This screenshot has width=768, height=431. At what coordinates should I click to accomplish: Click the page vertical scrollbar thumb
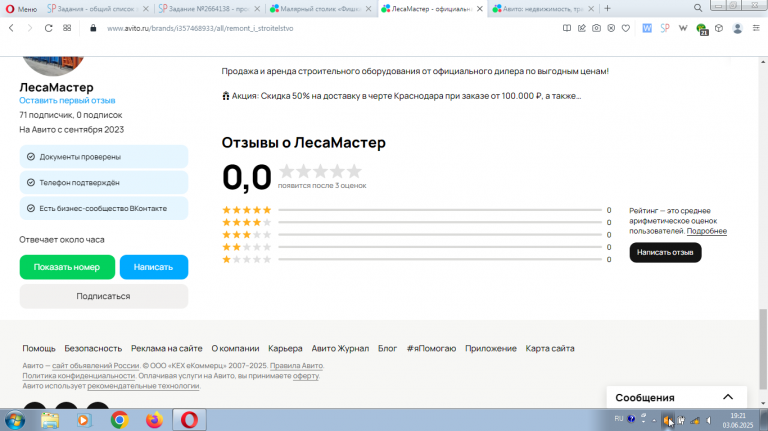click(763, 349)
